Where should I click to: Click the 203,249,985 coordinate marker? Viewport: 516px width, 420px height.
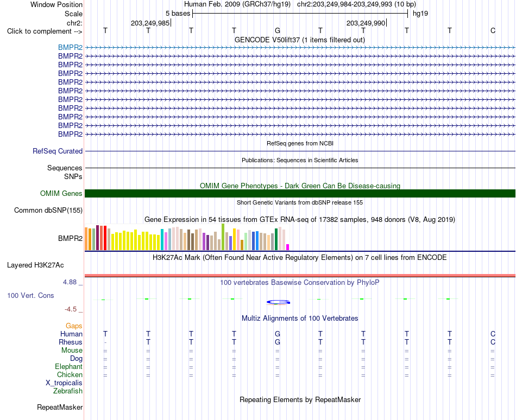[150, 23]
